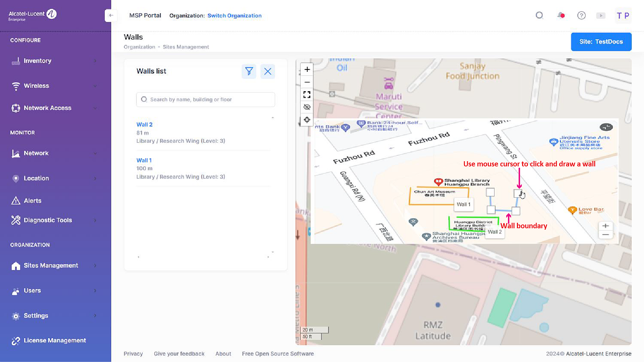This screenshot has height=362, width=644.
Task: Click the Site: TestDocs button
Action: tap(601, 42)
